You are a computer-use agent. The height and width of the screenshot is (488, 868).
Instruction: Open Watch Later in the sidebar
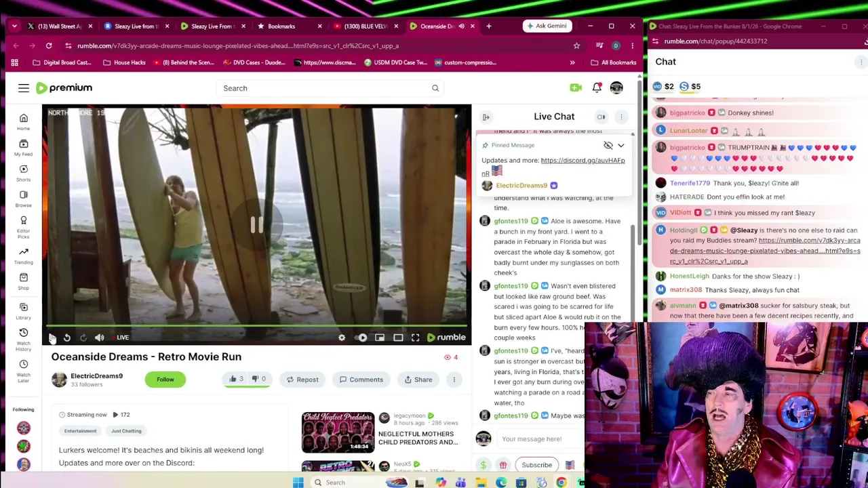coord(23,371)
